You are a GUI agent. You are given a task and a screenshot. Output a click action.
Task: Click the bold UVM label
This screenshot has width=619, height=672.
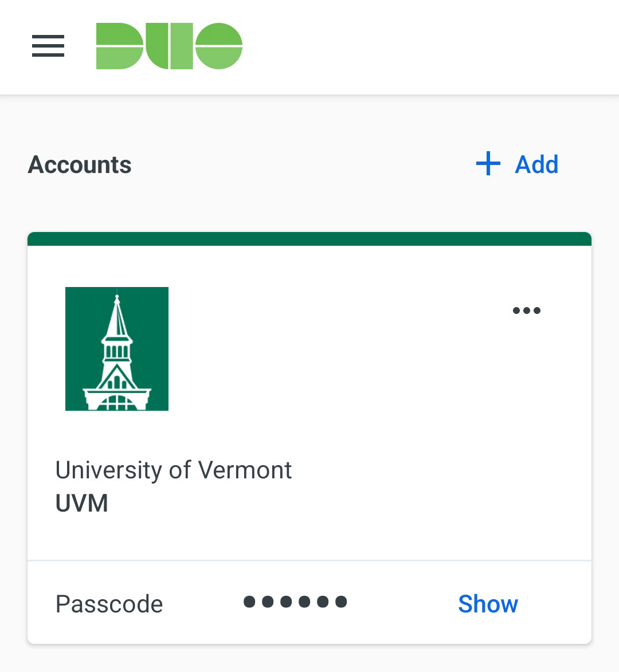click(81, 503)
